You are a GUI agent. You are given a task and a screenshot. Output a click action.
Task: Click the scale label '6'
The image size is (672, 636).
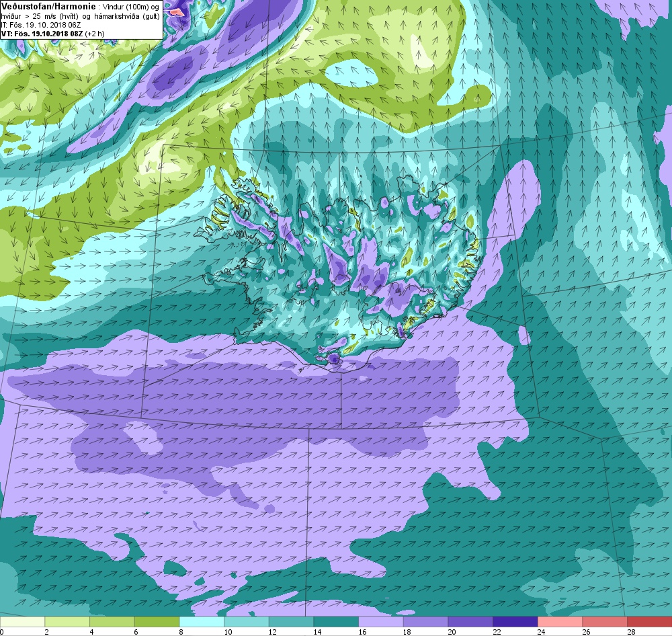pos(136,632)
